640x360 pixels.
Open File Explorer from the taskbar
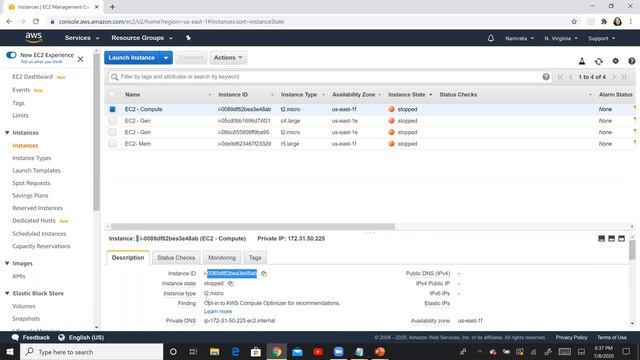pyautogui.click(x=214, y=351)
